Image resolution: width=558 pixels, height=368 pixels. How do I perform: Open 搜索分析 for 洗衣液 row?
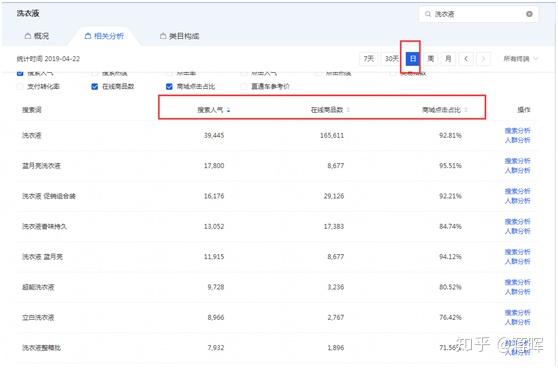click(x=517, y=131)
